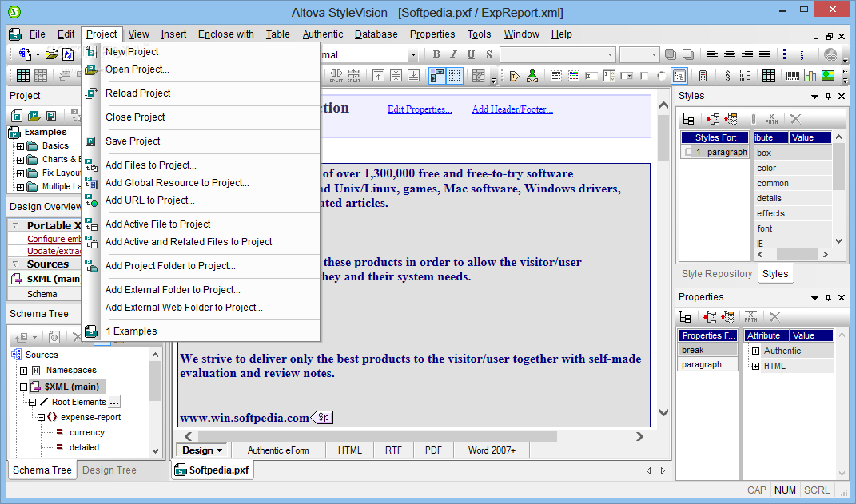The height and width of the screenshot is (504, 856).
Task: Click the green user template icon
Action: 532,76
